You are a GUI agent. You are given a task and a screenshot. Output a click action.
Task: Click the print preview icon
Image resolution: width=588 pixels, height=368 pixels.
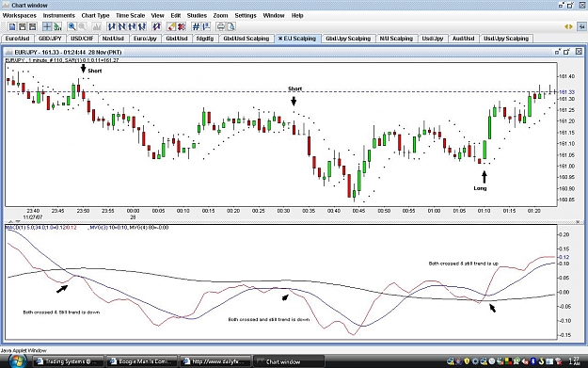[x=231, y=26]
